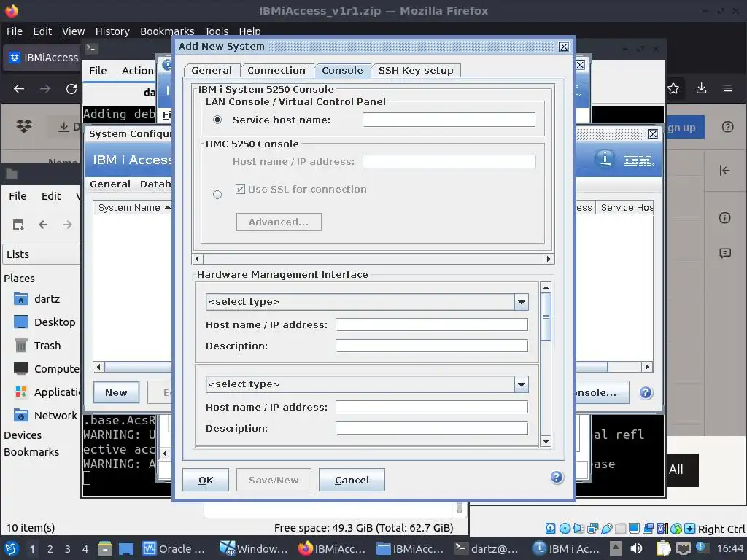Collapse Dropbox sidebar arrow icon
The image size is (747, 560).
(x=724, y=171)
